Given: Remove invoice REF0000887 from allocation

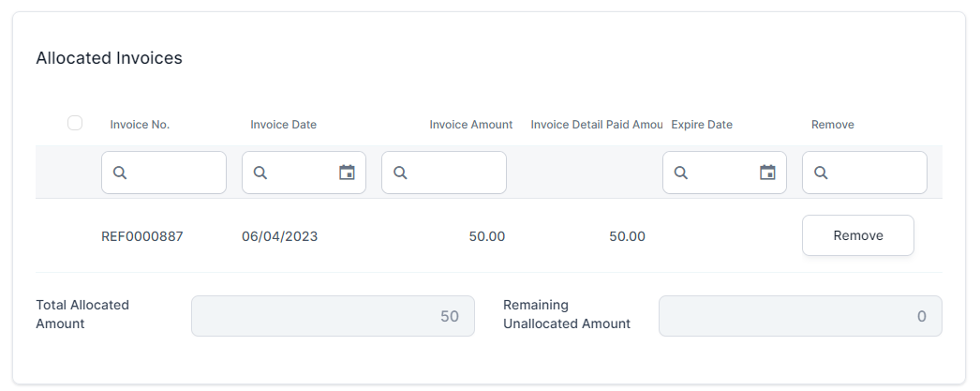Looking at the screenshot, I should pyautogui.click(x=857, y=235).
